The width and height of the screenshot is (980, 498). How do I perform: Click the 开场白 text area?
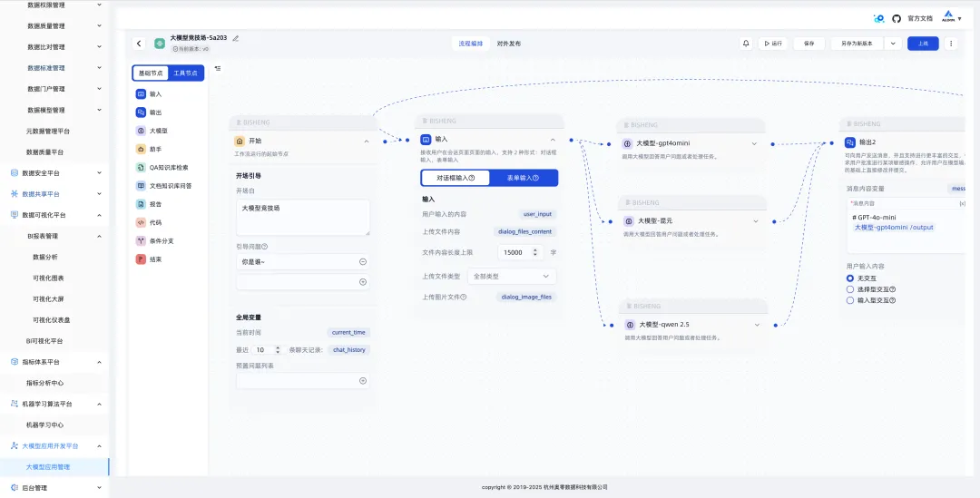[303, 218]
